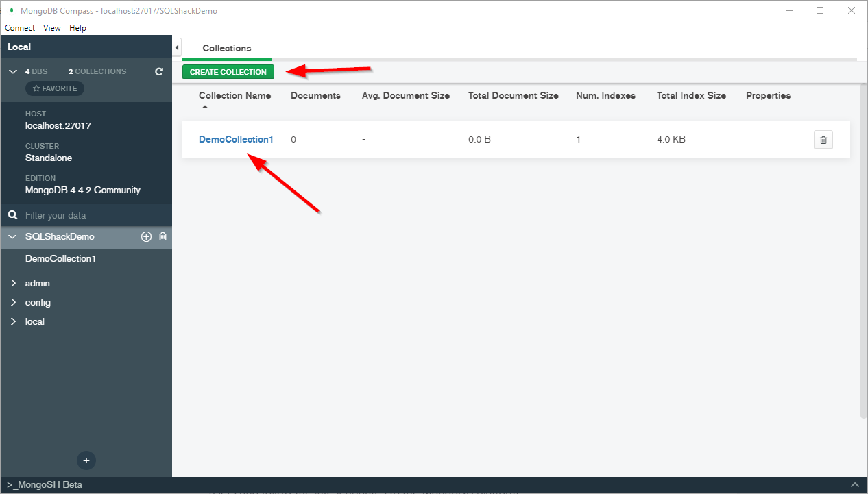Viewport: 868px width, 494px height.
Task: Expand the config database node
Action: point(12,302)
